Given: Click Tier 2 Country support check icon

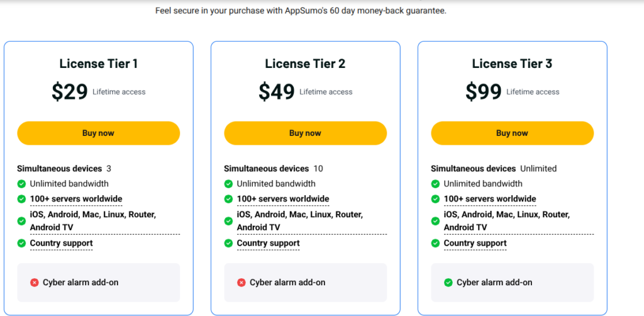Looking at the screenshot, I should point(229,244).
